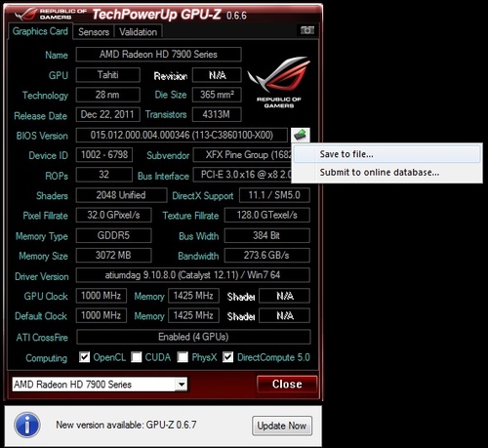The width and height of the screenshot is (488, 448).
Task: Click the GPU selector dropdown arrow
Action: (182, 385)
